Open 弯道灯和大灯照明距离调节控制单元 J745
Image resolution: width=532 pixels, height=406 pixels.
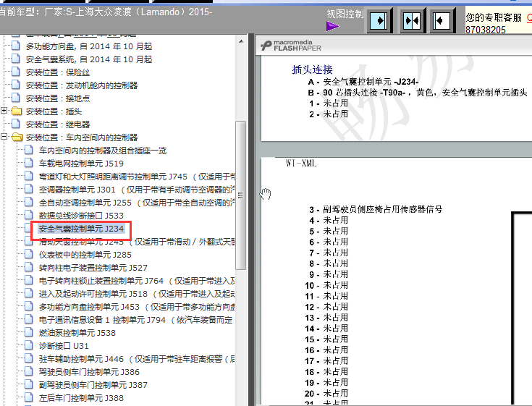click(137, 177)
